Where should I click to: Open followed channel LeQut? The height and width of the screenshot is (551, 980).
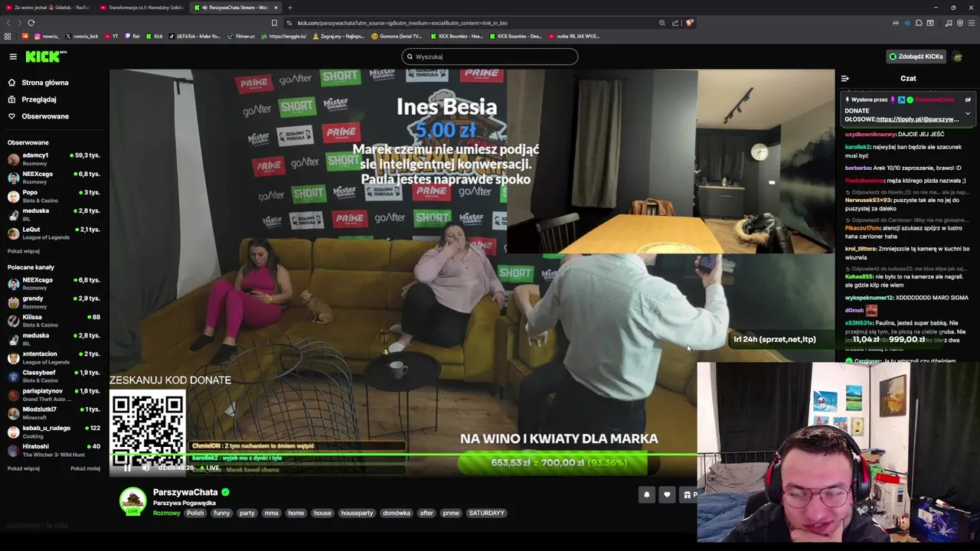[x=54, y=233]
